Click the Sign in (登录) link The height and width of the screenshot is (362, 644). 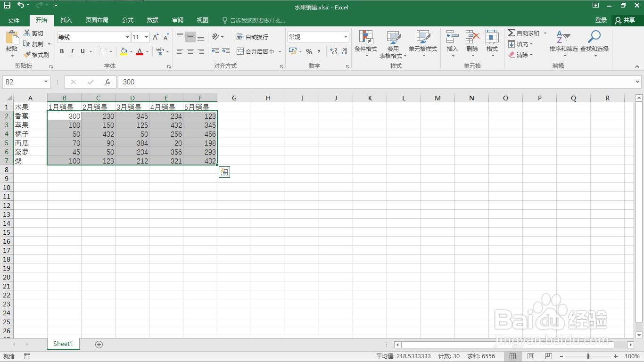[601, 20]
